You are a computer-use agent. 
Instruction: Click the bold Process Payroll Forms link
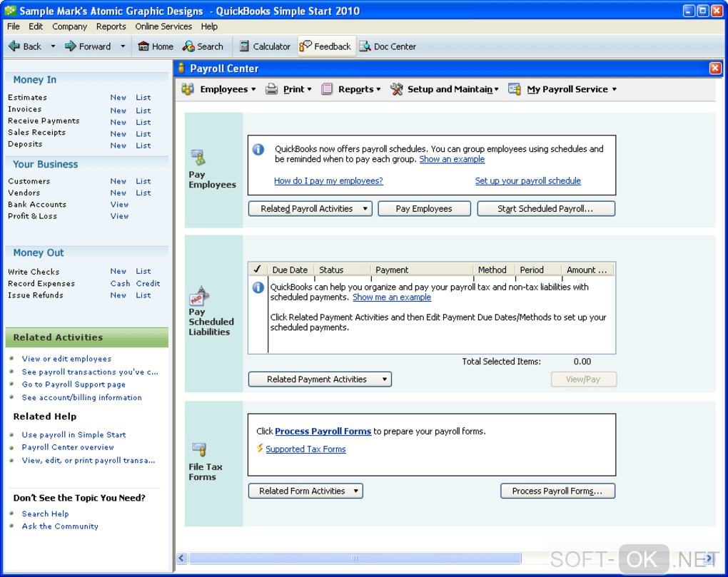(323, 432)
